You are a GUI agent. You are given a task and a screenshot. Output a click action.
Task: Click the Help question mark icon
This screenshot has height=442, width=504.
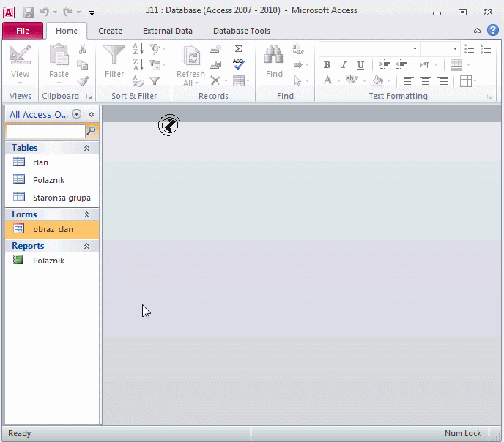[493, 31]
